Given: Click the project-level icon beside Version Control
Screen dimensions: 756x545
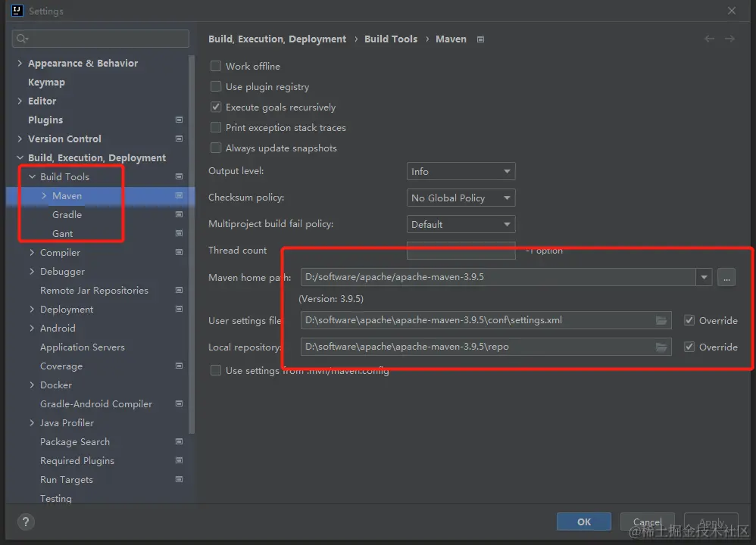Looking at the screenshot, I should pyautogui.click(x=179, y=139).
